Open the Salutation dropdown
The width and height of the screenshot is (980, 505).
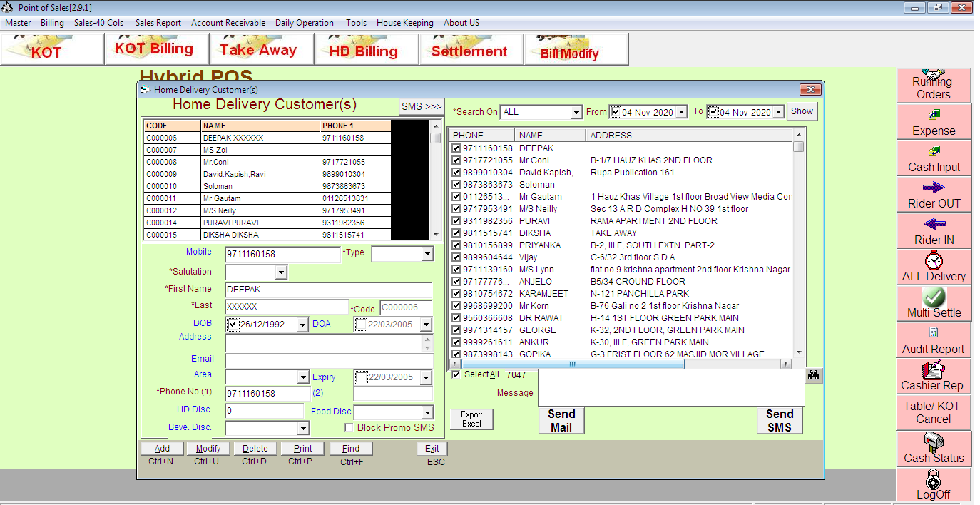tap(280, 272)
